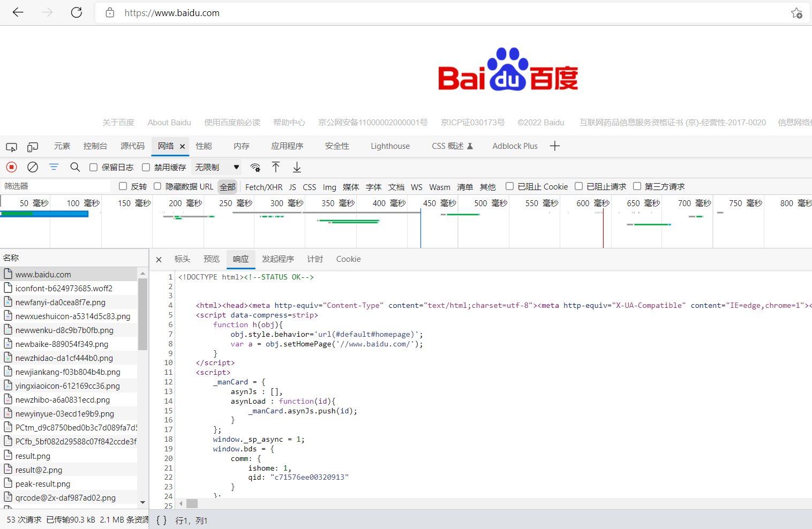Open the CSS 概述 tab
The height and width of the screenshot is (529, 812).
(x=452, y=146)
